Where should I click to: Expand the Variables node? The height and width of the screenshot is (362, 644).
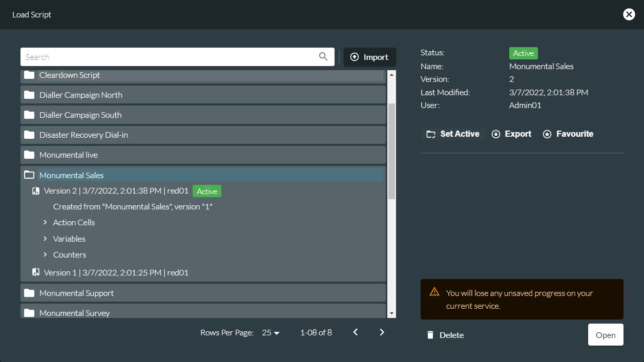(x=45, y=239)
